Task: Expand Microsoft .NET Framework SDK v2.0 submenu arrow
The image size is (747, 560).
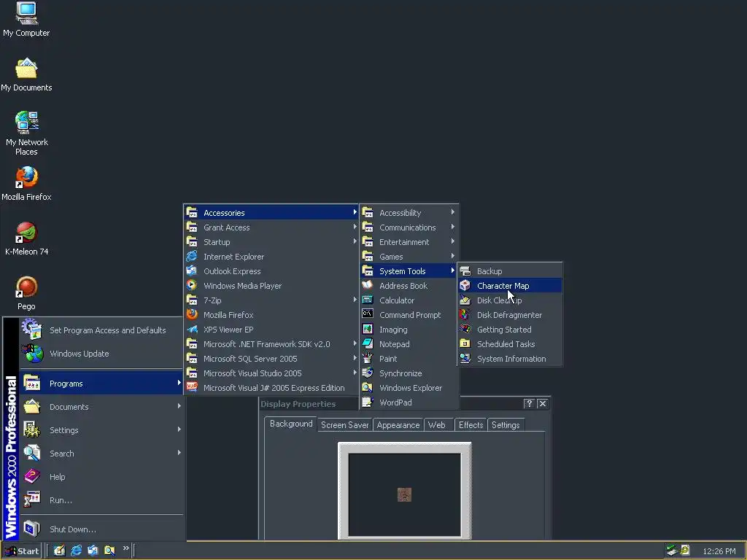Action: coord(355,344)
